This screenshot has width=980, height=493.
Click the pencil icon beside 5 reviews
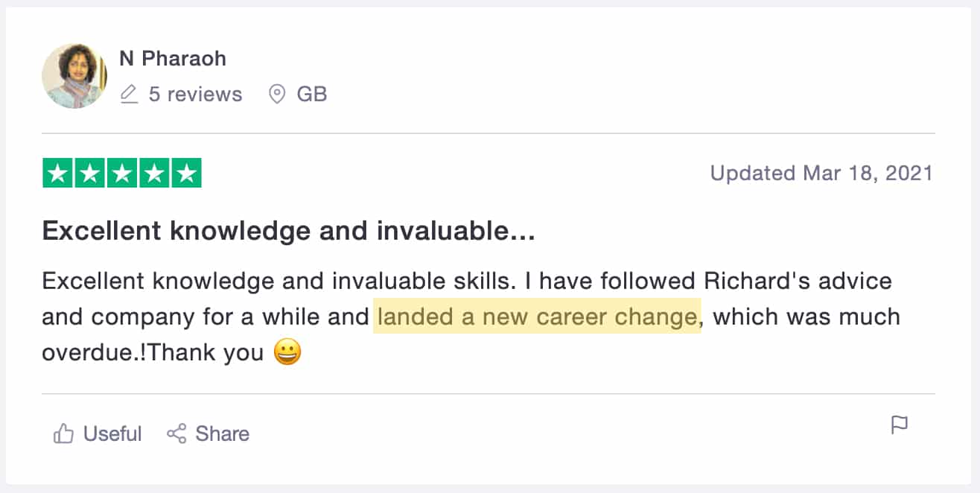(x=129, y=95)
